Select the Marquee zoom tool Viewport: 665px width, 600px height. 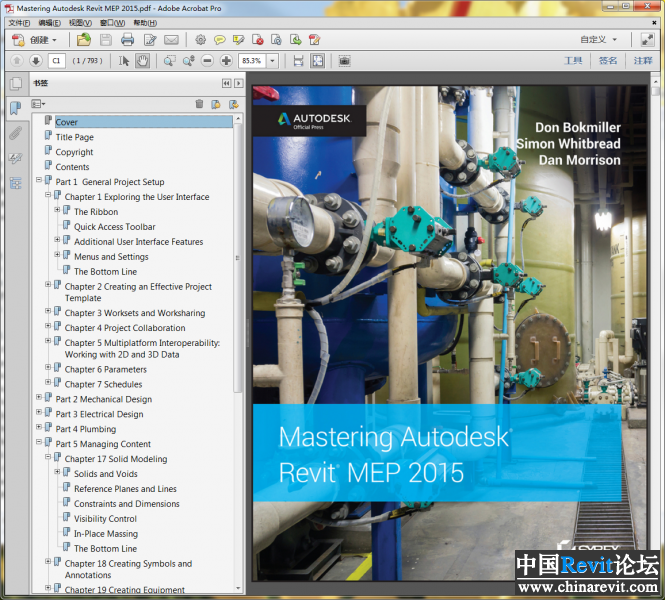coord(170,61)
